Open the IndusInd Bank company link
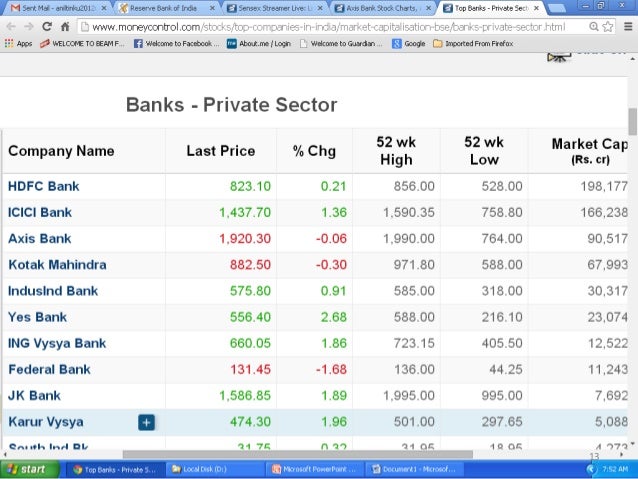 [53, 291]
